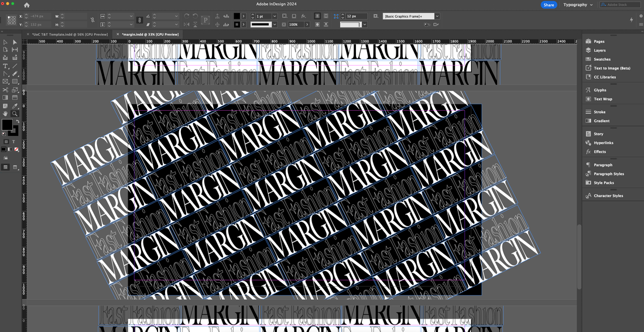644x332 pixels.
Task: Open shear angle dropdown
Action: tap(176, 24)
